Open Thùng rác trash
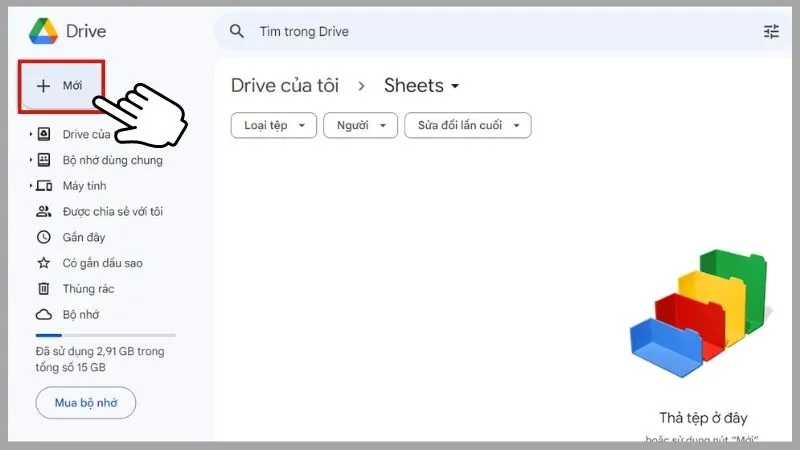Image resolution: width=800 pixels, height=450 pixels. (88, 289)
